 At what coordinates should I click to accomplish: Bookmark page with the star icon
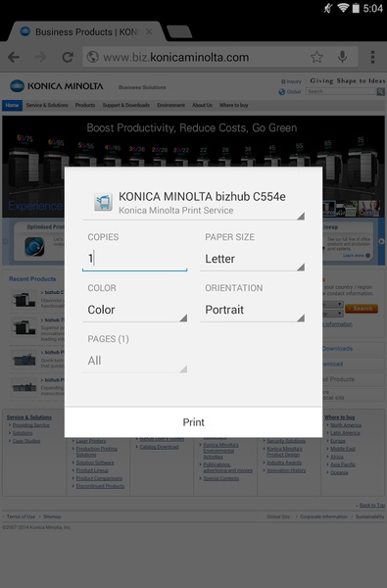(316, 57)
